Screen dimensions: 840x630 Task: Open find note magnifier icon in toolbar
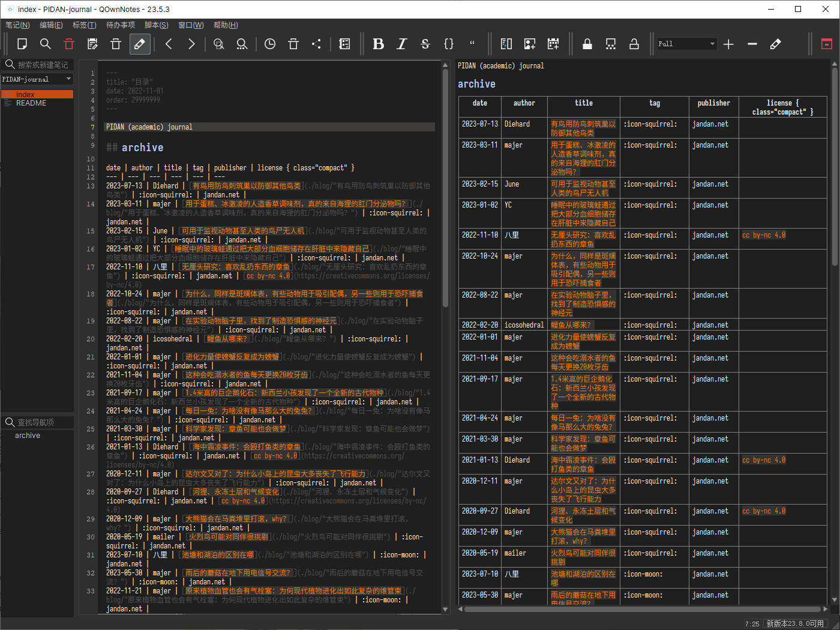coord(46,44)
